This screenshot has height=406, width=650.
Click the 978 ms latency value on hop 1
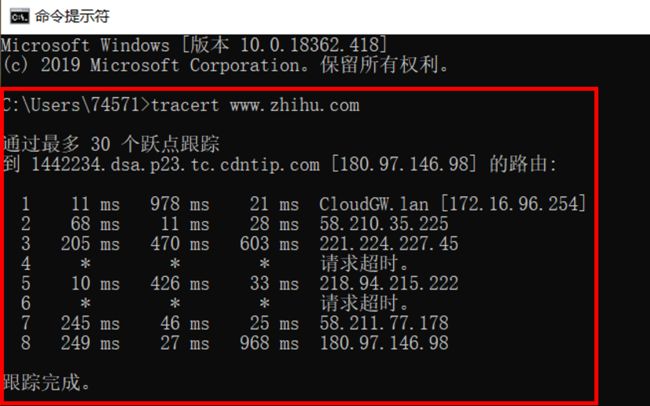tap(180, 204)
